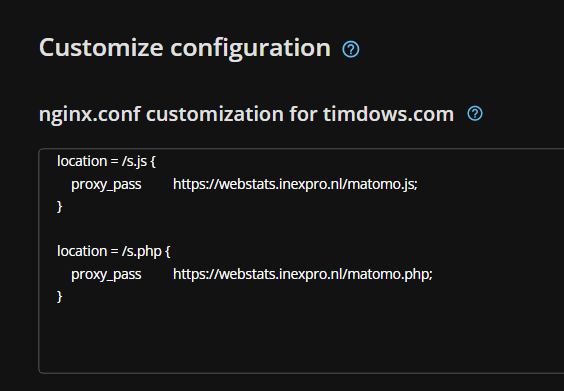Screen dimensions: 564x391
Task: Place cursor after first closing brace
Action: (x=63, y=206)
